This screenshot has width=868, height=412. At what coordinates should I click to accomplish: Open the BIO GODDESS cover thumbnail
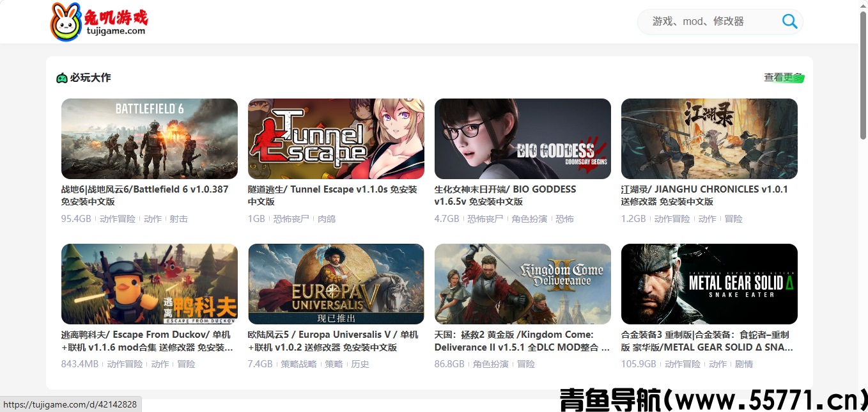[x=523, y=139]
